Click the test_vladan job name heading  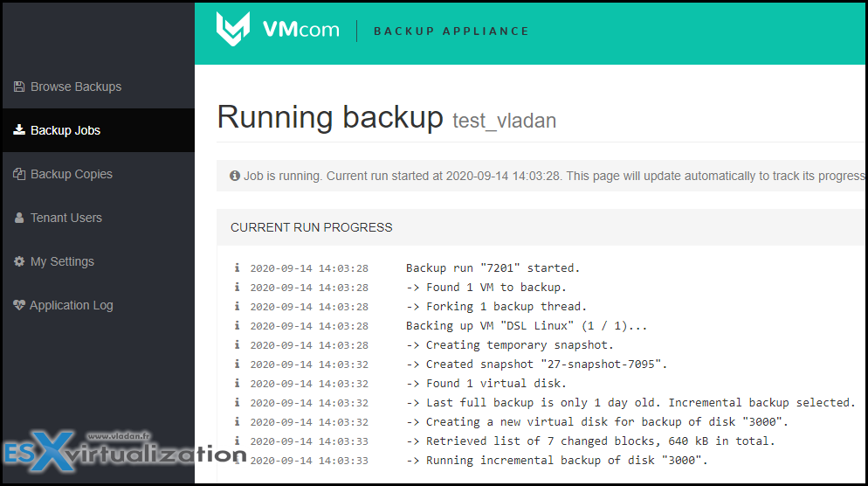505,121
